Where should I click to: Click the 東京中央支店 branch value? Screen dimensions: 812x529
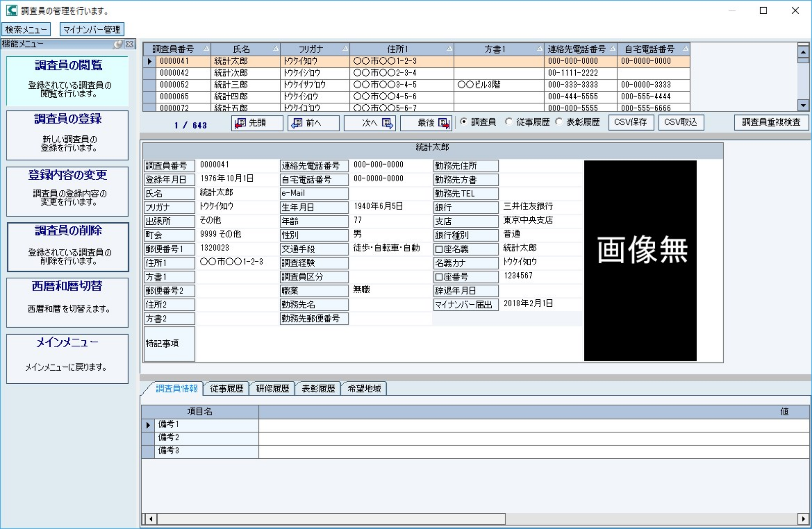[528, 220]
